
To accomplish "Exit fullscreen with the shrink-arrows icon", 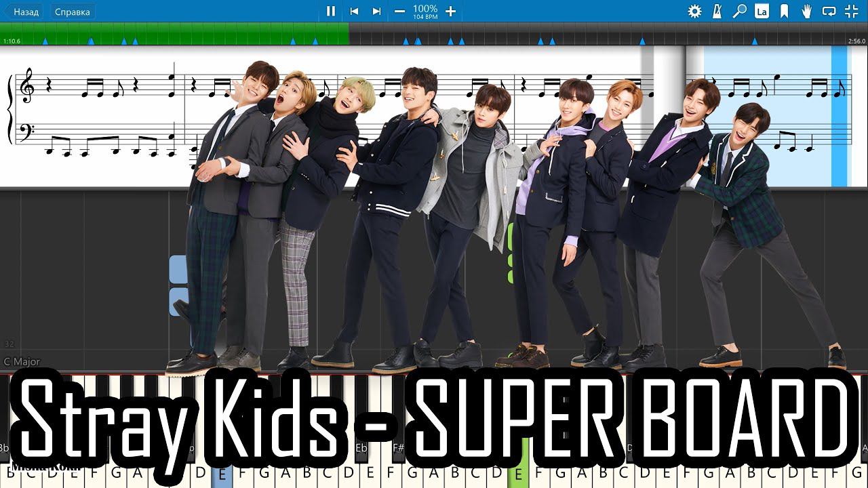I will pos(851,11).
